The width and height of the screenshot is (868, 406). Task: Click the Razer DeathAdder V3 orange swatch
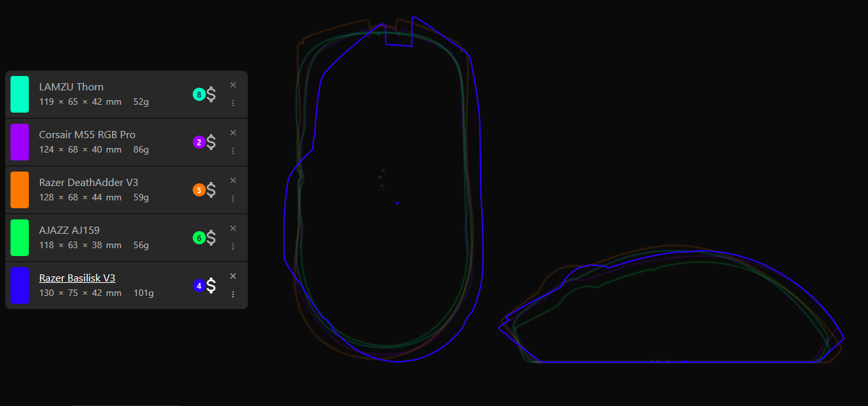point(20,190)
